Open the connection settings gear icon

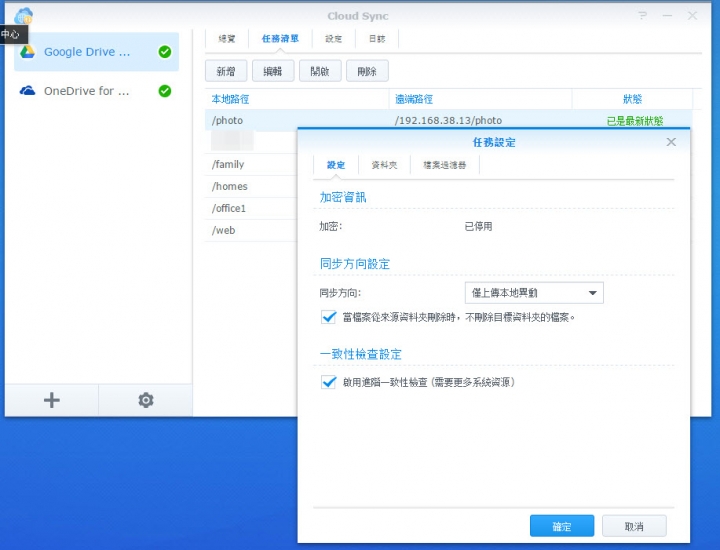(146, 400)
